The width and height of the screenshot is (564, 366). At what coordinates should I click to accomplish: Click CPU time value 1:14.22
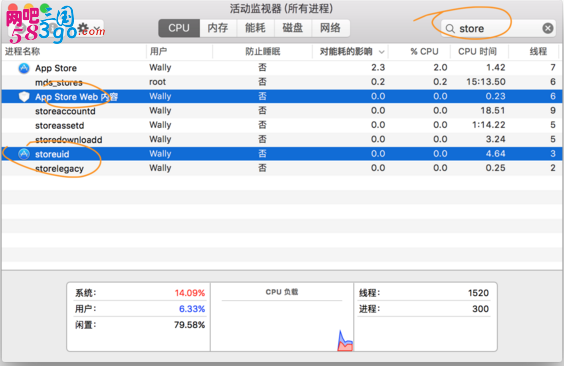point(488,125)
